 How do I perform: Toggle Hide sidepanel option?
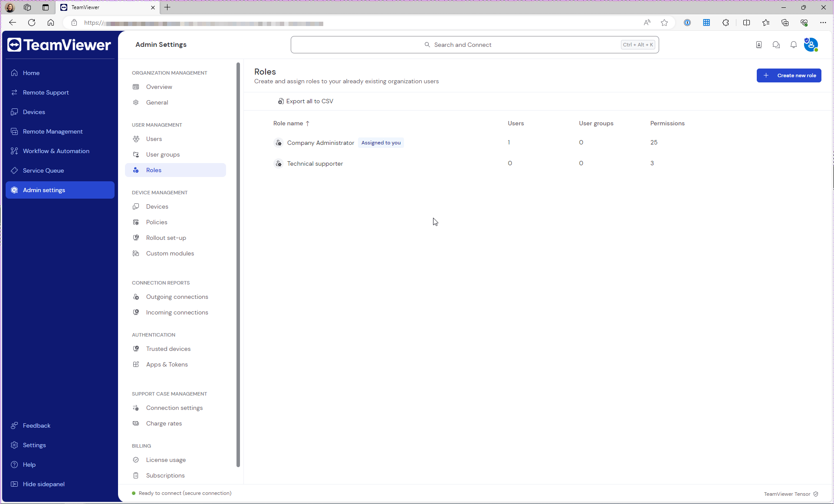pos(43,484)
